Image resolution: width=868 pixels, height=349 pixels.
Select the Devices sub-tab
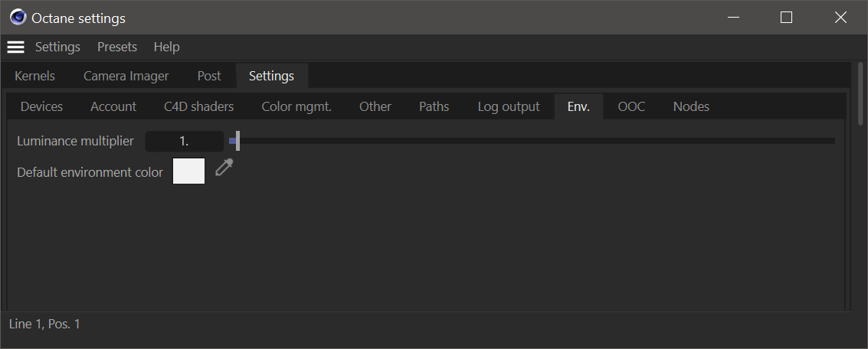coord(41,107)
